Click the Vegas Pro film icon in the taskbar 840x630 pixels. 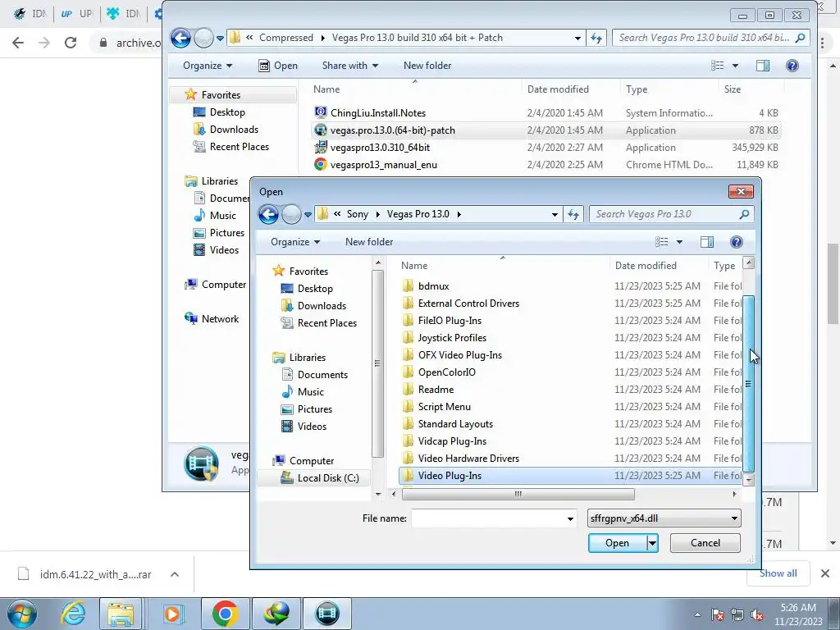tap(327, 614)
